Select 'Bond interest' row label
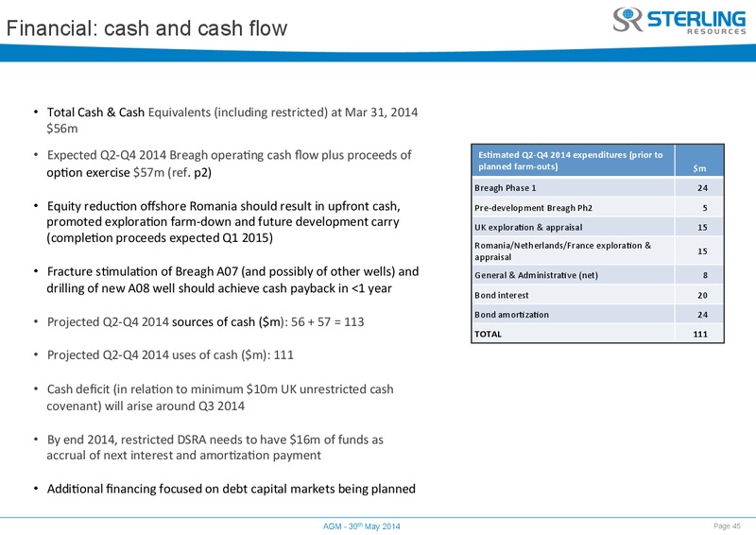Viewport: 756px width, 535px height. coord(502,295)
